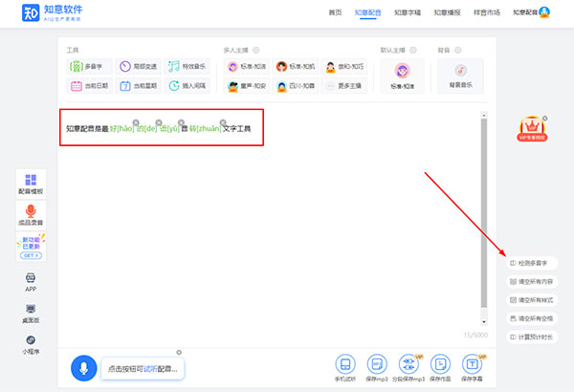Click the scrollbar down arrow
This screenshot has width=574, height=392.
(x=484, y=322)
